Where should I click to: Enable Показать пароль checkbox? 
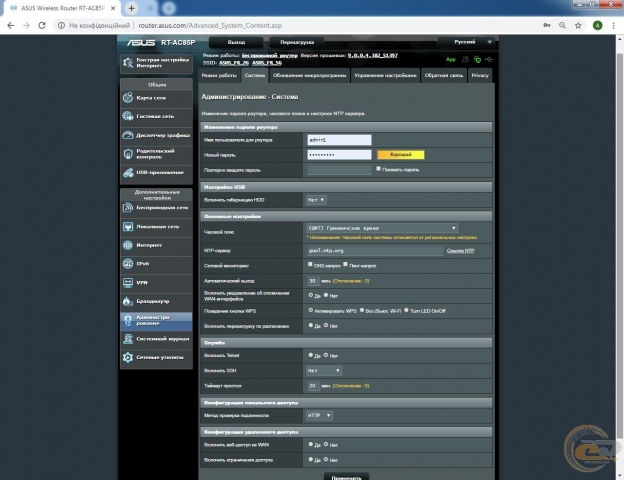coord(378,169)
